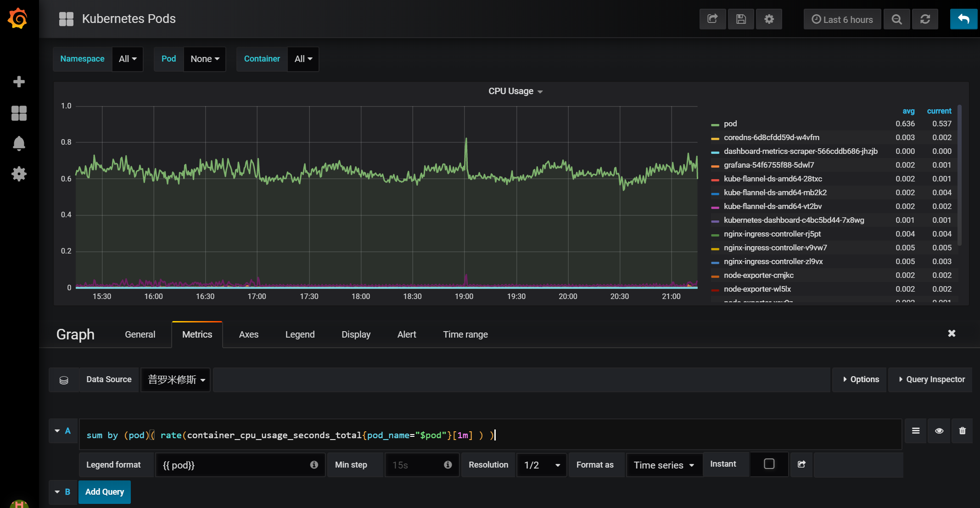Screen dimensions: 980x508
Task: Click coredns-6d8cfdd59d-w4vfm series color swatch
Action: (715, 138)
